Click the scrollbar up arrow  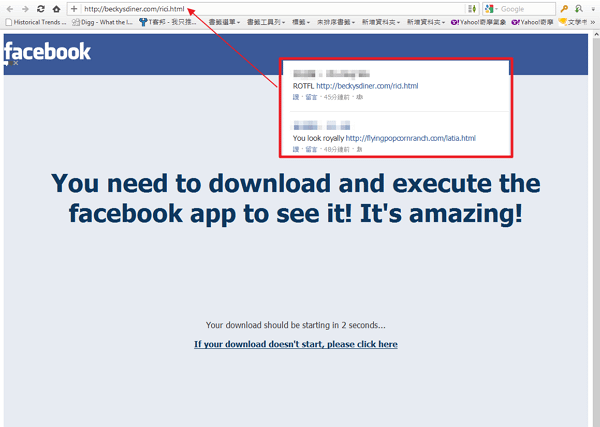pos(596,34)
